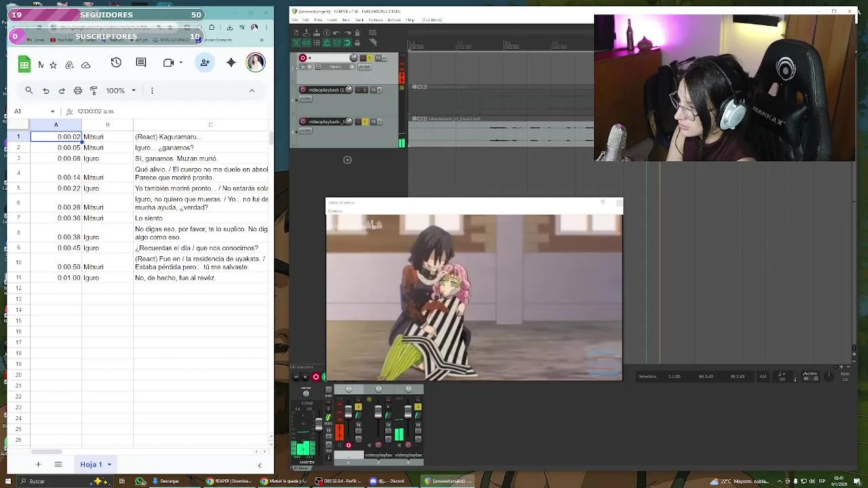Open REAPER Options menu
This screenshot has width=868, height=488.
[x=376, y=20]
